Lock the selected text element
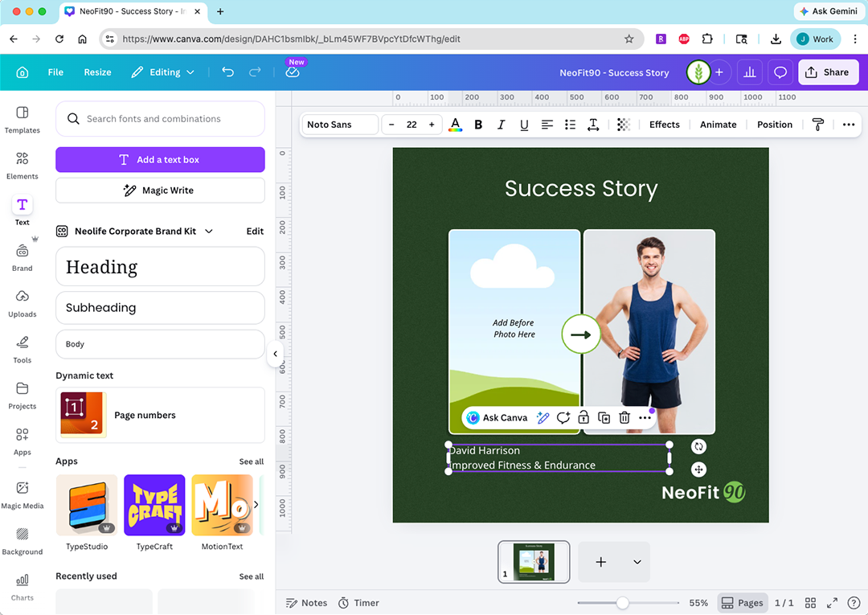868x615 pixels. 583,418
